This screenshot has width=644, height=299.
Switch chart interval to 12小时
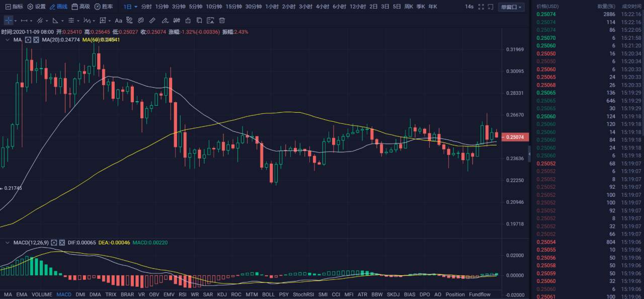click(x=358, y=7)
